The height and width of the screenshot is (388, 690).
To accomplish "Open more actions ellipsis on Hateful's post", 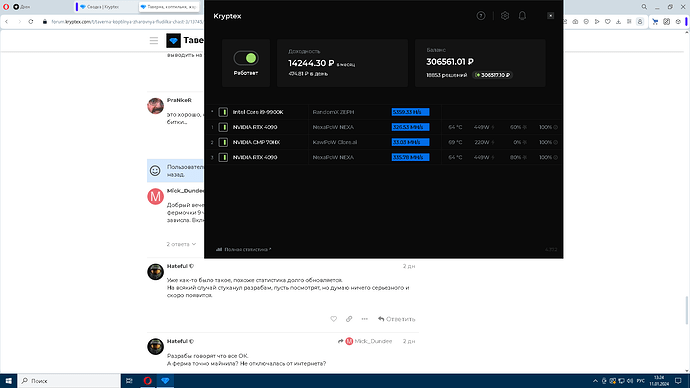I will coord(364,319).
